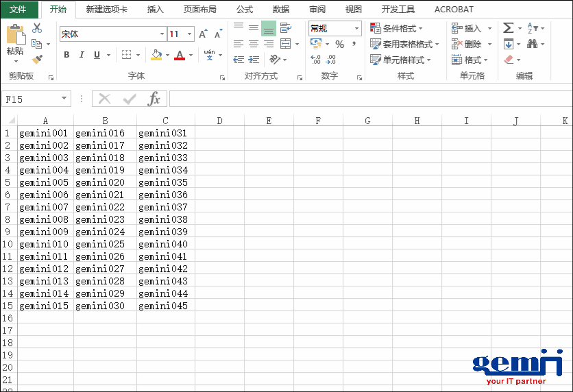The width and height of the screenshot is (573, 392).
Task: Click the Insert Function fx icon
Action: [154, 99]
